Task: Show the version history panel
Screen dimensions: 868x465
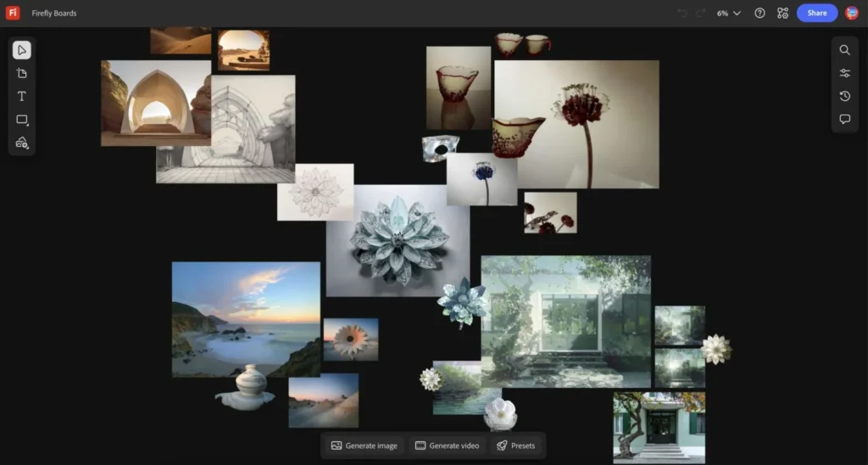Action: 844,96
